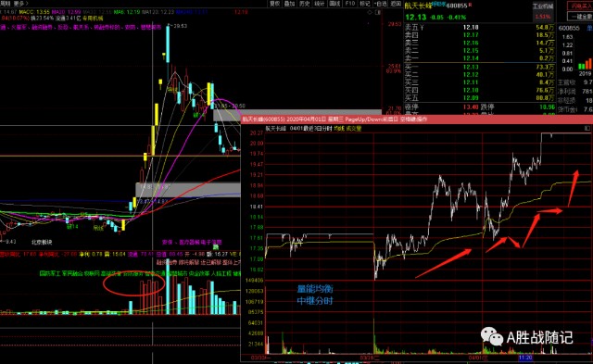Click the 2019 year label in finance panel
This screenshot has width=593, height=364.
pos(585,74)
